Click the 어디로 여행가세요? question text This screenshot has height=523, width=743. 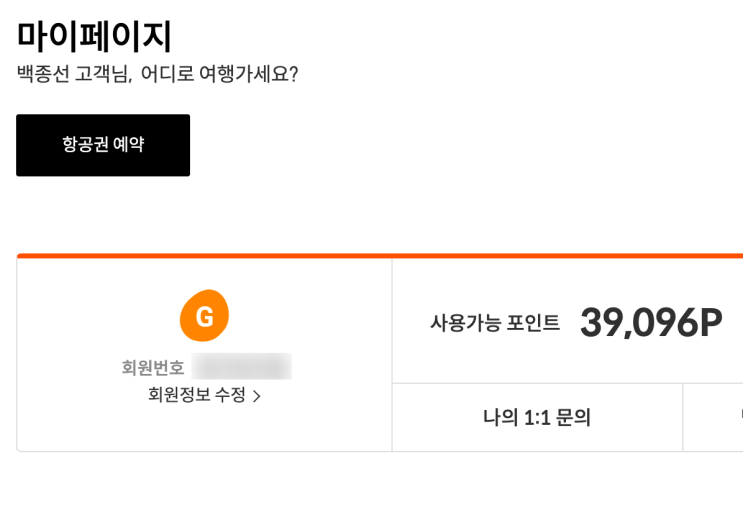[x=220, y=74]
